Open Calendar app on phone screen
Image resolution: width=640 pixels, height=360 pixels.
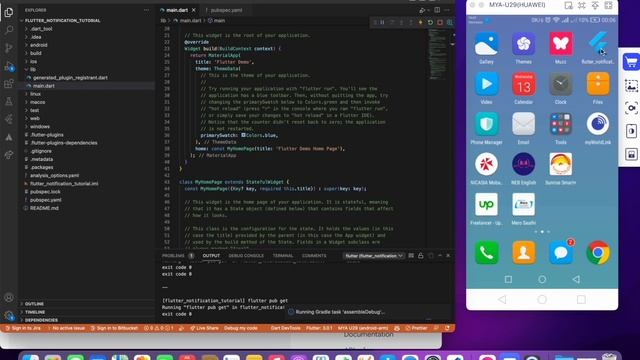pos(523,89)
